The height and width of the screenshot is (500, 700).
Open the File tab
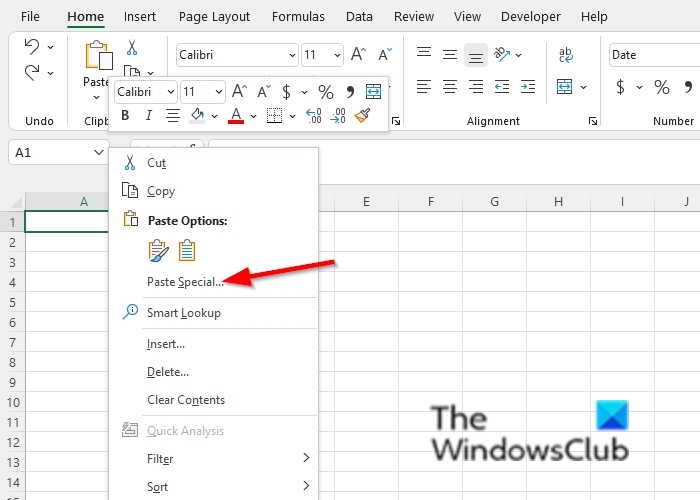30,17
